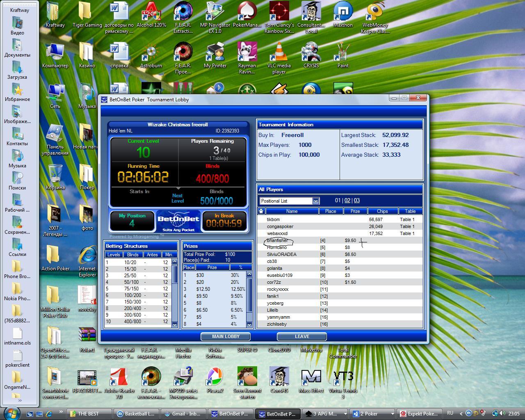Open MP Navigator EX 1.0 shortcut
The image size is (525, 420).
coord(215,17)
